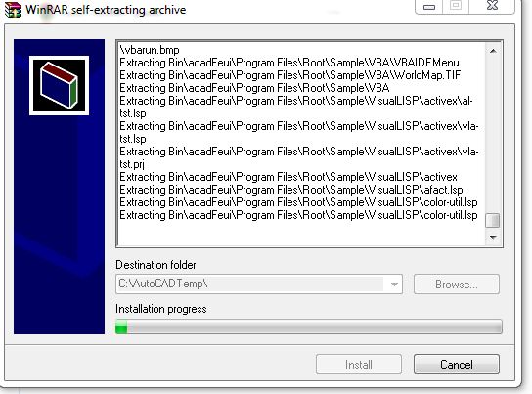Close the WinRAR self-extracting archive window
Screen dimensions: 532x394
(492, 6)
